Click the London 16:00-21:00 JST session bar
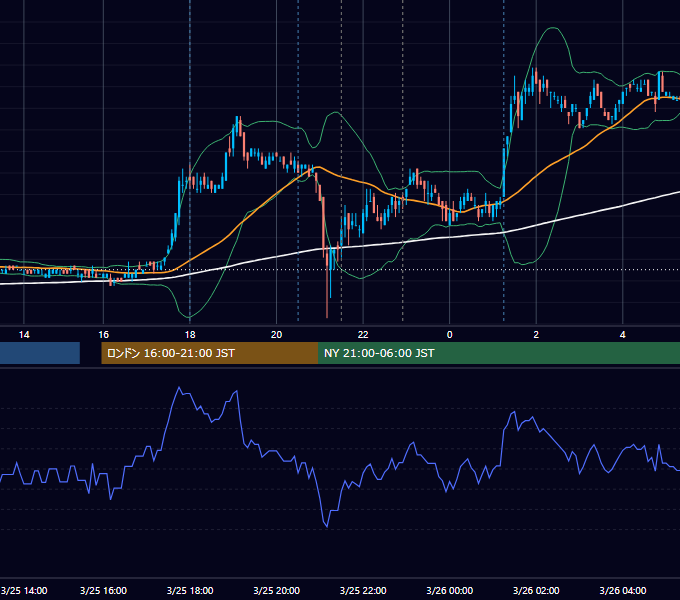The height and width of the screenshot is (600, 680). tap(209, 353)
